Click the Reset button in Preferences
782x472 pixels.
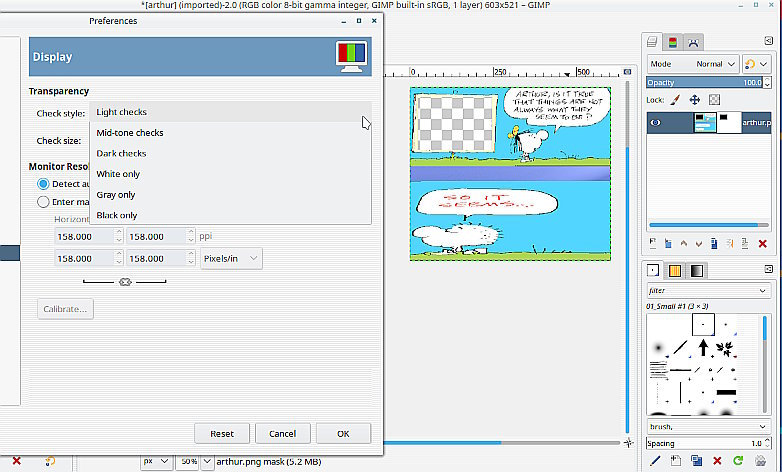222,434
